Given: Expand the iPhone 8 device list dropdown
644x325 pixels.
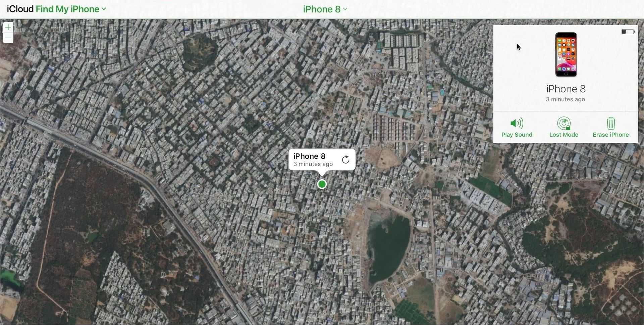Looking at the screenshot, I should point(325,9).
